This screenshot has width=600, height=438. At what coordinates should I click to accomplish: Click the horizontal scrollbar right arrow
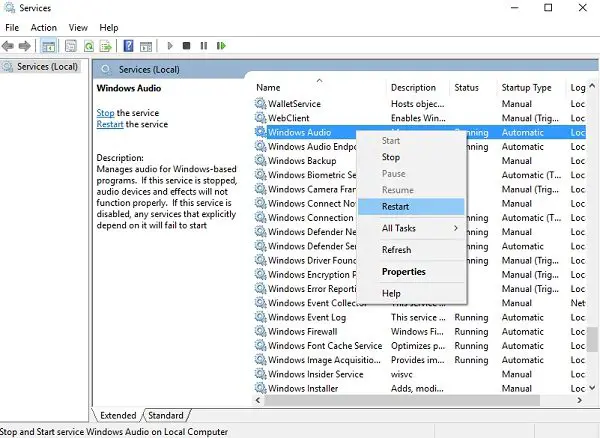pos(580,400)
